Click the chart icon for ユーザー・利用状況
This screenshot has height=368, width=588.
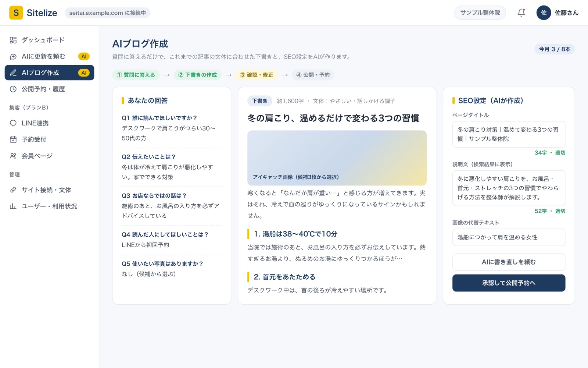13,206
